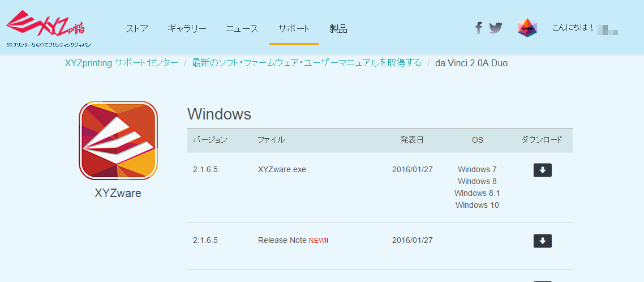Click the XYZware.exe file name
644x282 pixels.
tap(282, 169)
